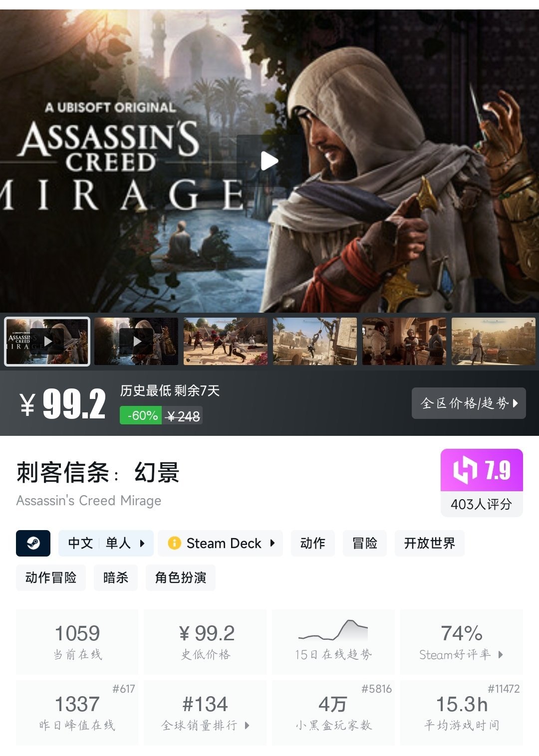Open Steam好评率 review details arrow
This screenshot has height=756, width=539.
tap(501, 655)
